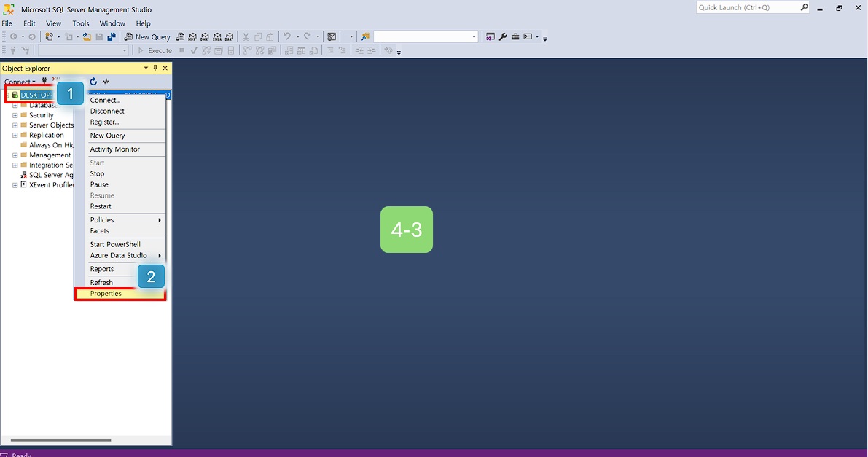Image resolution: width=868 pixels, height=457 pixels.
Task: Expand the Databases folder node
Action: tap(15, 105)
